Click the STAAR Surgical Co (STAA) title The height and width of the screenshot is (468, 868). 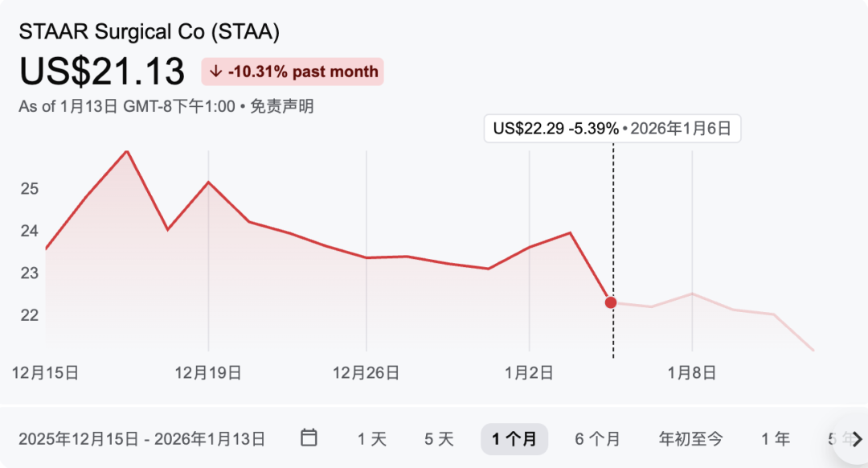149,32
